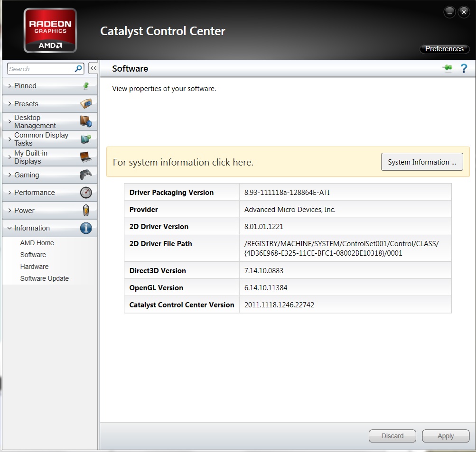This screenshot has width=476, height=452.
Task: Collapse the Information section
Action: [x=50, y=228]
